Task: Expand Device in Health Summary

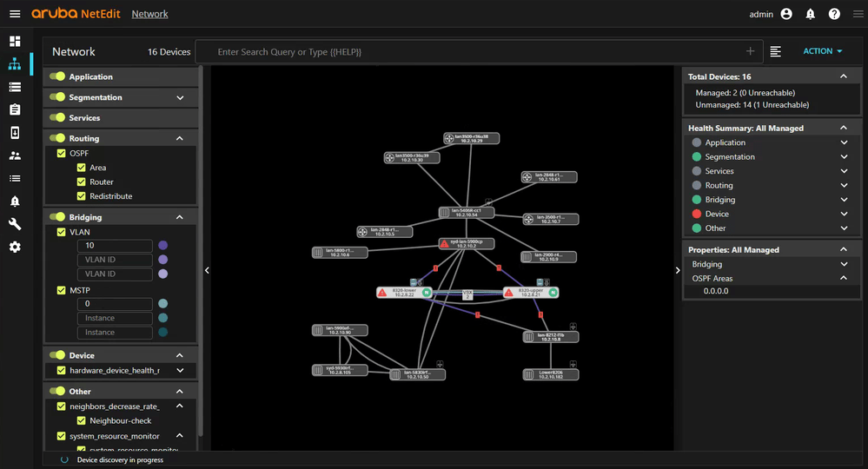Action: pyautogui.click(x=844, y=214)
